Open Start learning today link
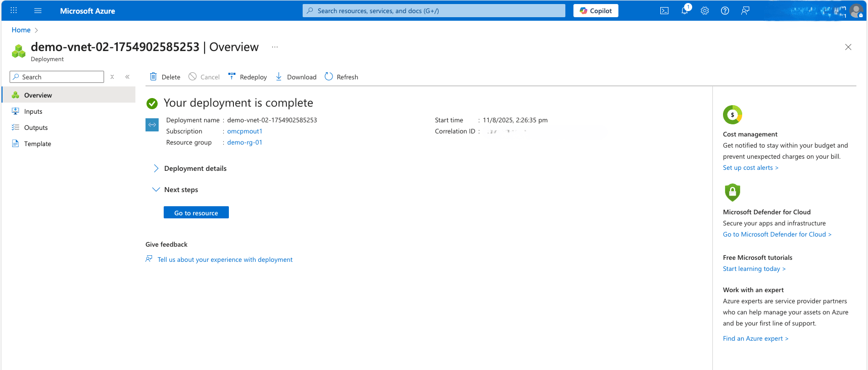Viewport: 868px width, 370px height. click(x=754, y=269)
